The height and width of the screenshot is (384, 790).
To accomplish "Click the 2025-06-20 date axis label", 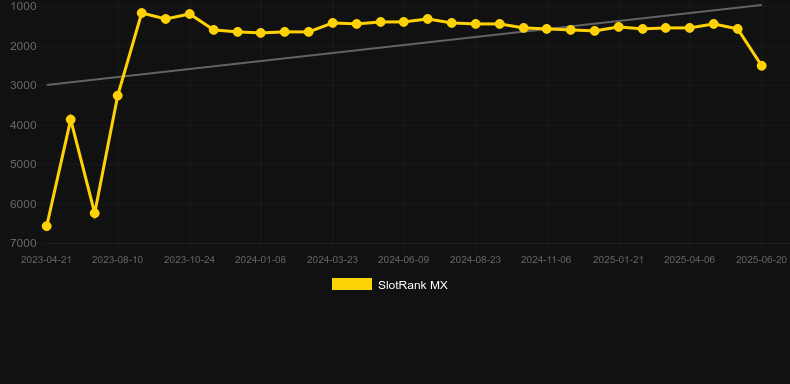I will tap(761, 260).
